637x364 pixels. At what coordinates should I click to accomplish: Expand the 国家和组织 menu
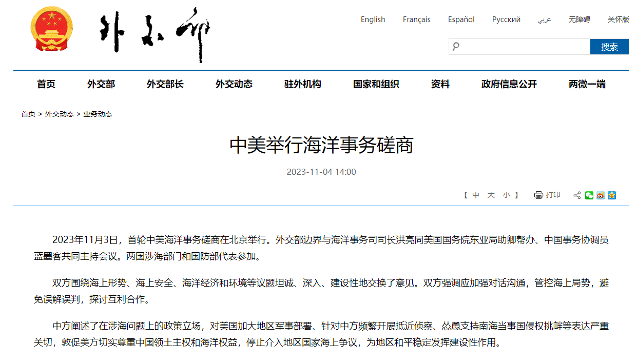[376, 84]
